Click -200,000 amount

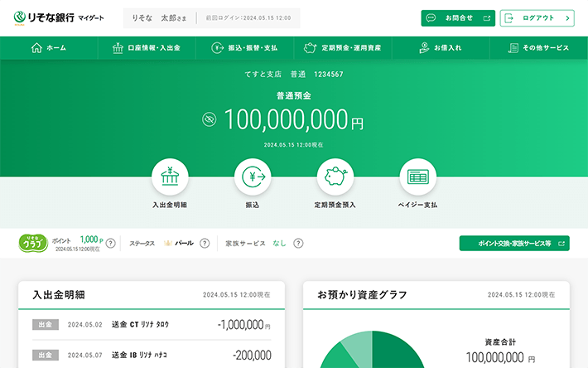[x=252, y=355]
